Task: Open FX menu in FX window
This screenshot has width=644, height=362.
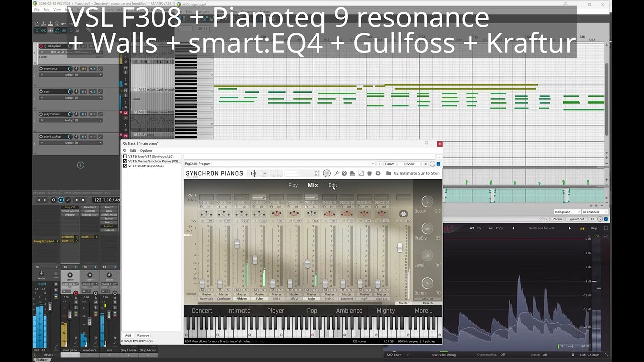Action: pos(124,150)
